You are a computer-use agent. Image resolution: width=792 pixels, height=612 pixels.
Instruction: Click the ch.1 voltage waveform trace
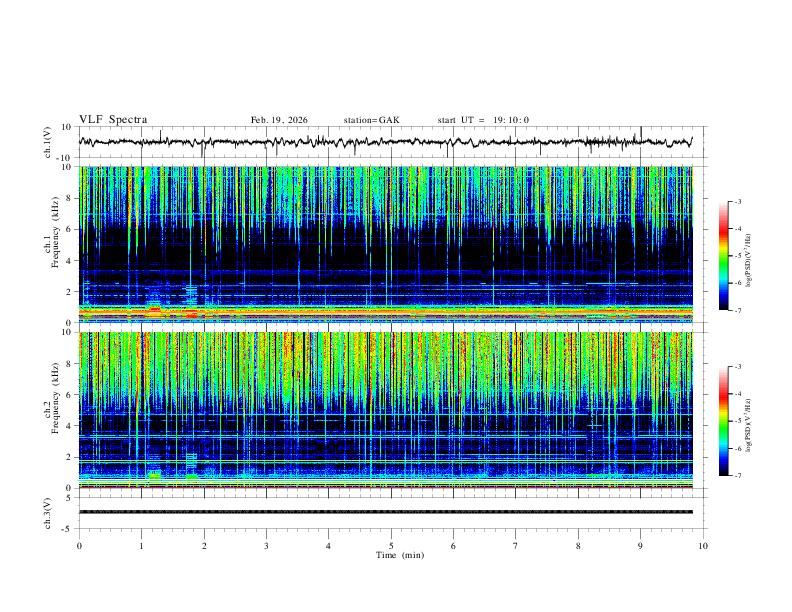tap(385, 142)
